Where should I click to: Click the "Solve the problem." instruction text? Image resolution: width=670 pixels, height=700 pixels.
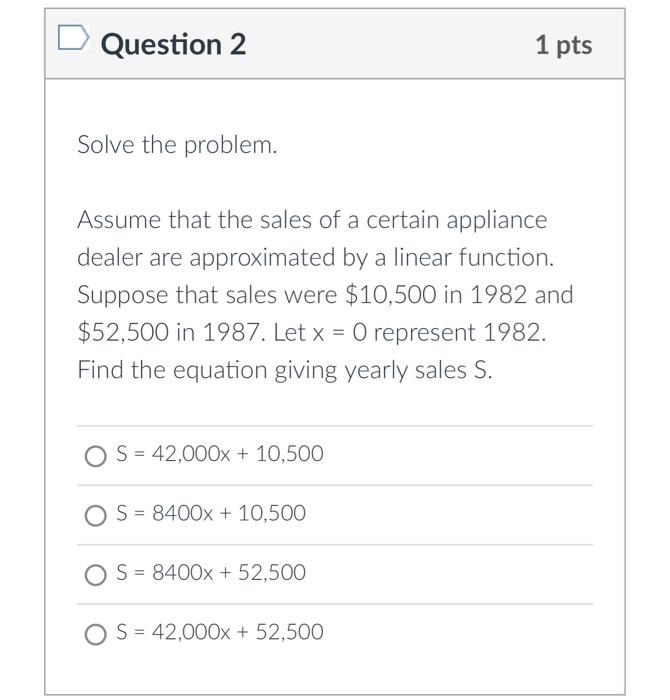pos(177,145)
